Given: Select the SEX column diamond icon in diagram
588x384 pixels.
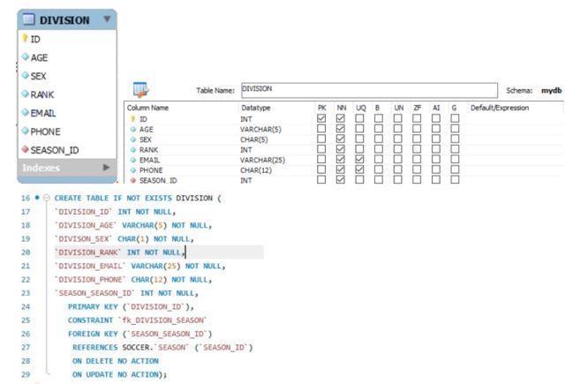Looking at the screenshot, I should pos(25,75).
